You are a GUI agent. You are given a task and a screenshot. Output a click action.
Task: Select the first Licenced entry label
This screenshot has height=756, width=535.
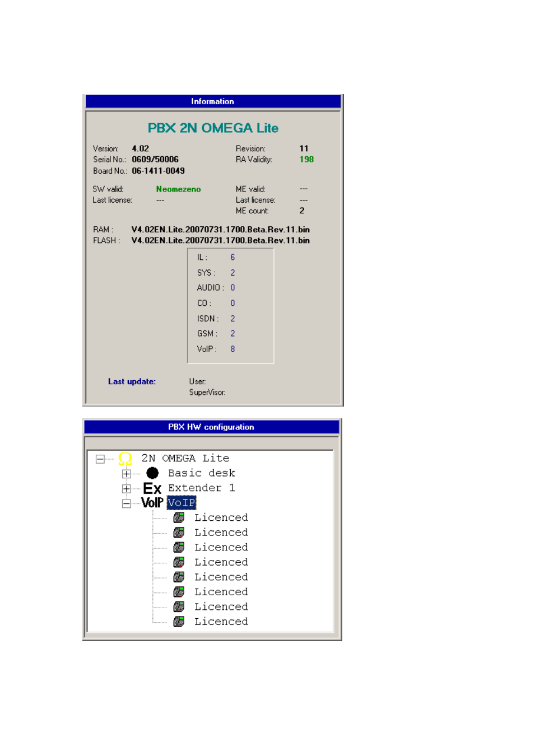(221, 518)
